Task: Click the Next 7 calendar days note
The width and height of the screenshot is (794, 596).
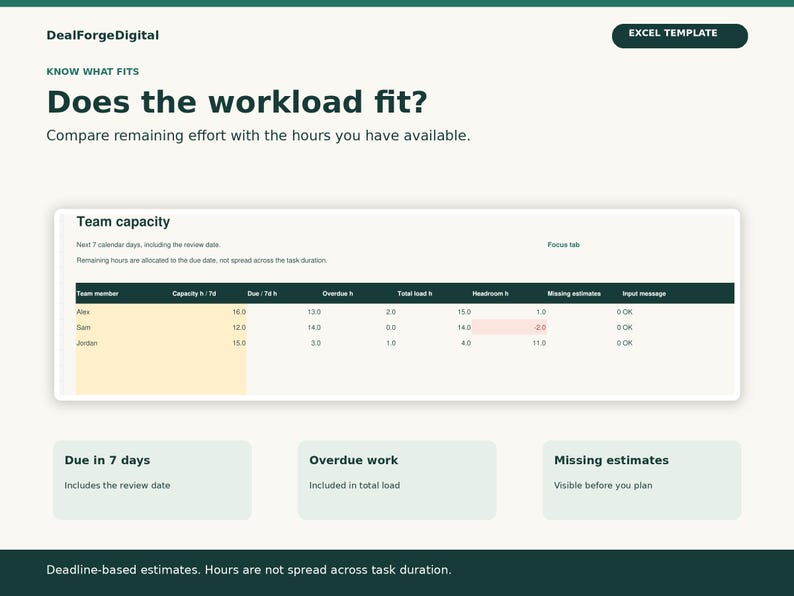Action: tap(148, 245)
